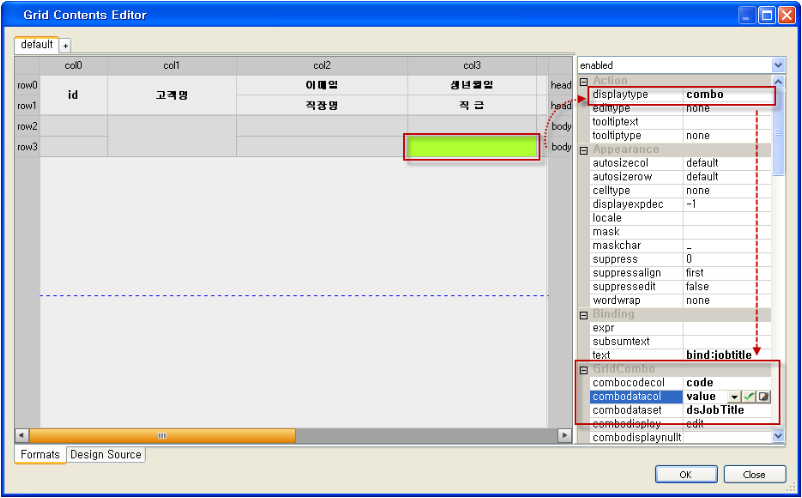Viewport: 802px width, 498px height.
Task: Select the maskchar property
Action: click(680, 246)
